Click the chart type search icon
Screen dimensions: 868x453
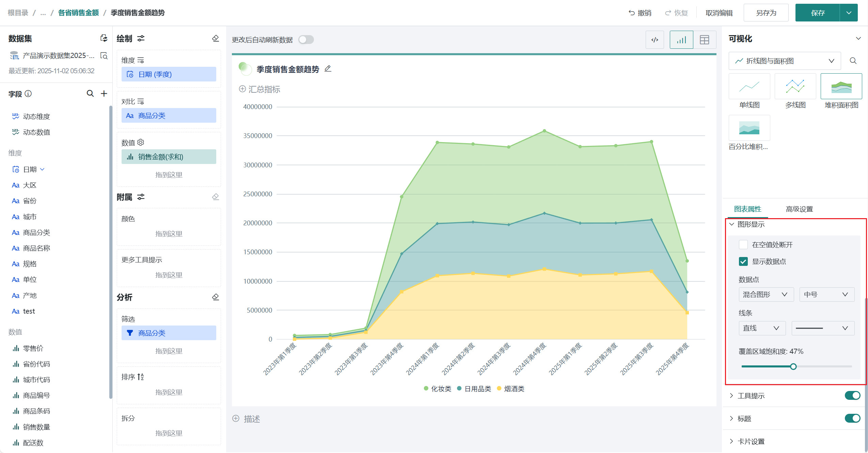tap(853, 61)
